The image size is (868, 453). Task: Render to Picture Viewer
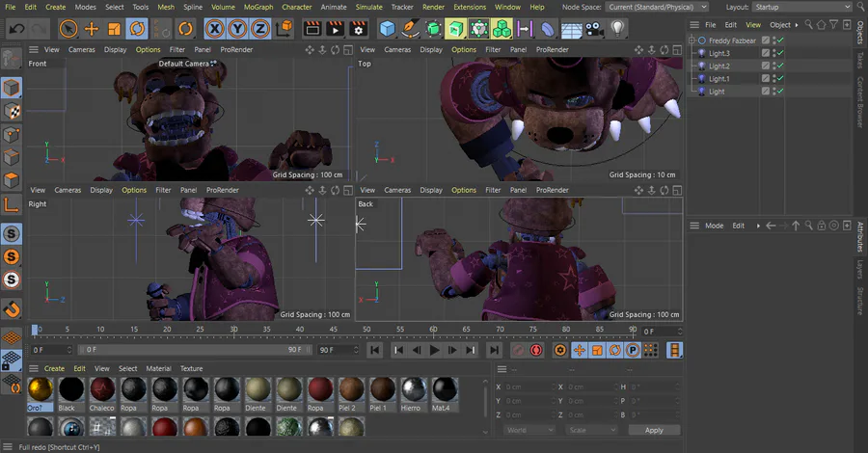(x=336, y=28)
